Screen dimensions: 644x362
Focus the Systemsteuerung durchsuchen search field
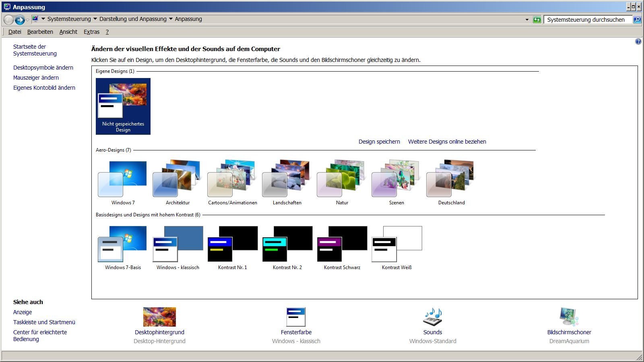(587, 19)
